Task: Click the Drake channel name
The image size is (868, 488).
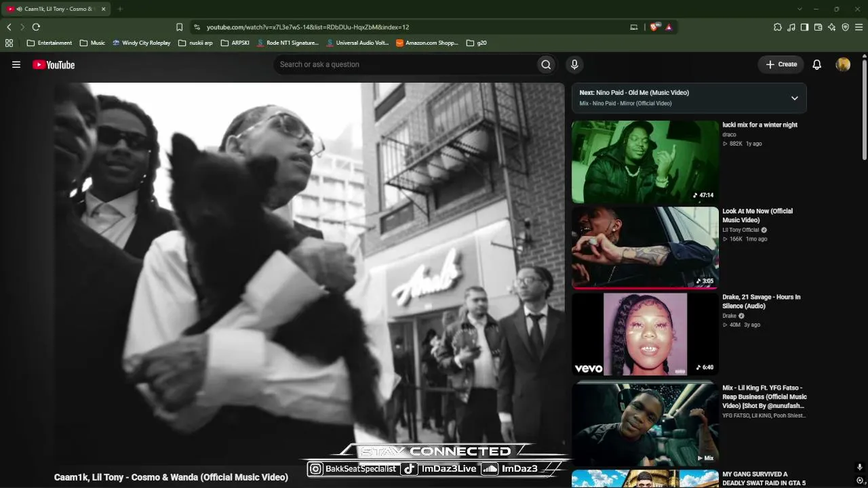Action: [x=729, y=316]
